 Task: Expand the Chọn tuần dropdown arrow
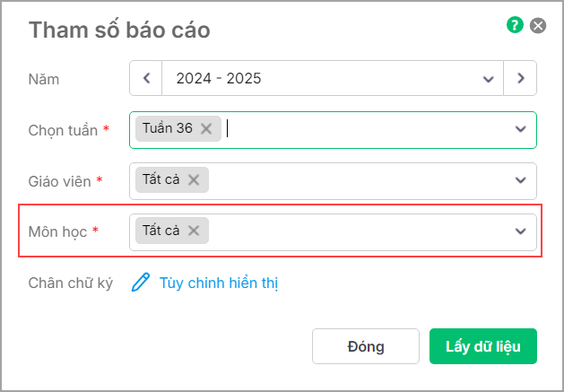[x=521, y=129]
